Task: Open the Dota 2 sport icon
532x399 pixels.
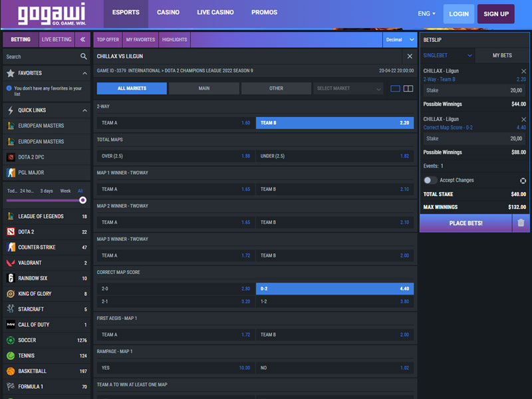Action: 11,231
